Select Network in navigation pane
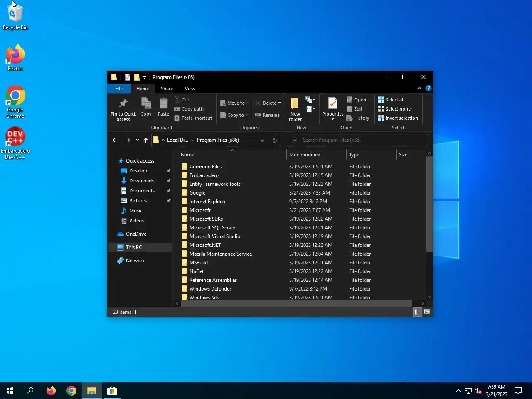 point(135,261)
